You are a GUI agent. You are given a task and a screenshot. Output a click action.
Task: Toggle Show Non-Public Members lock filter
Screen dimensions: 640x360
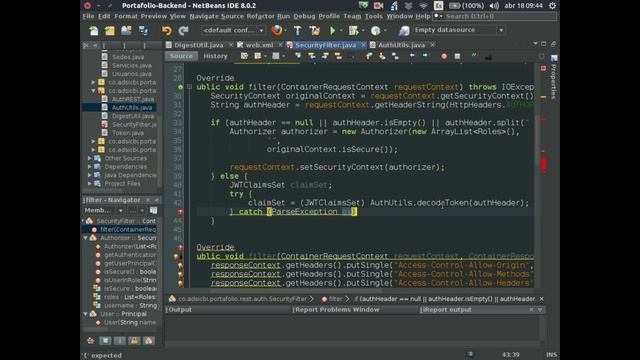(x=134, y=340)
